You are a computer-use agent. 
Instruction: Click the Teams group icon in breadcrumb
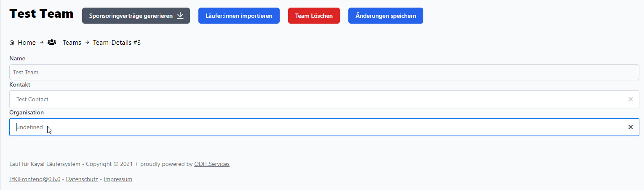52,43
